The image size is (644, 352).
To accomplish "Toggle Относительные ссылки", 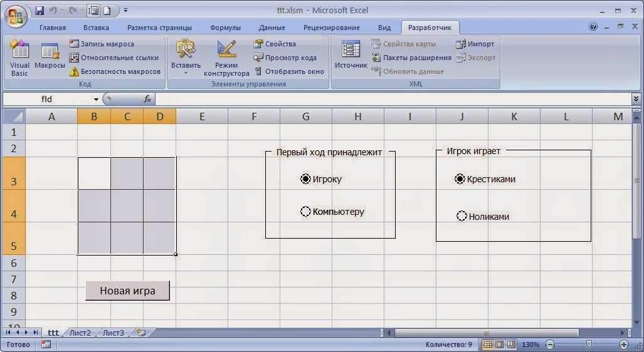I will (114, 58).
